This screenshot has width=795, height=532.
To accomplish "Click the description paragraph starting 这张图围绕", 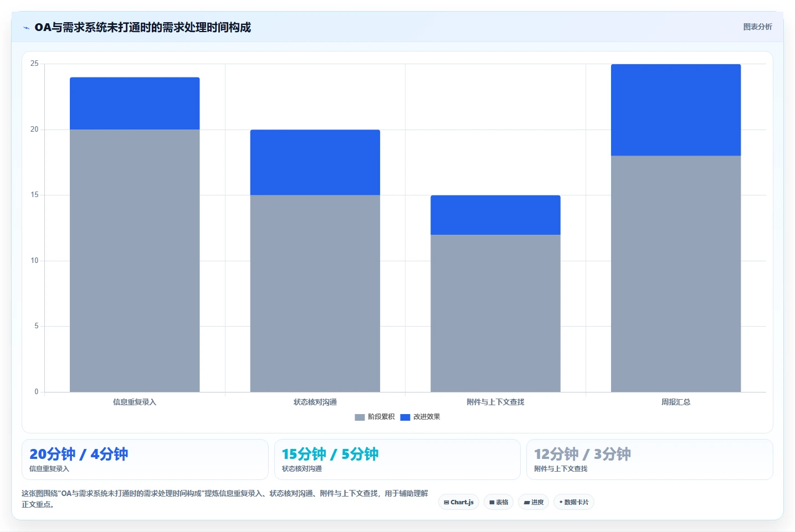I will (x=225, y=499).
